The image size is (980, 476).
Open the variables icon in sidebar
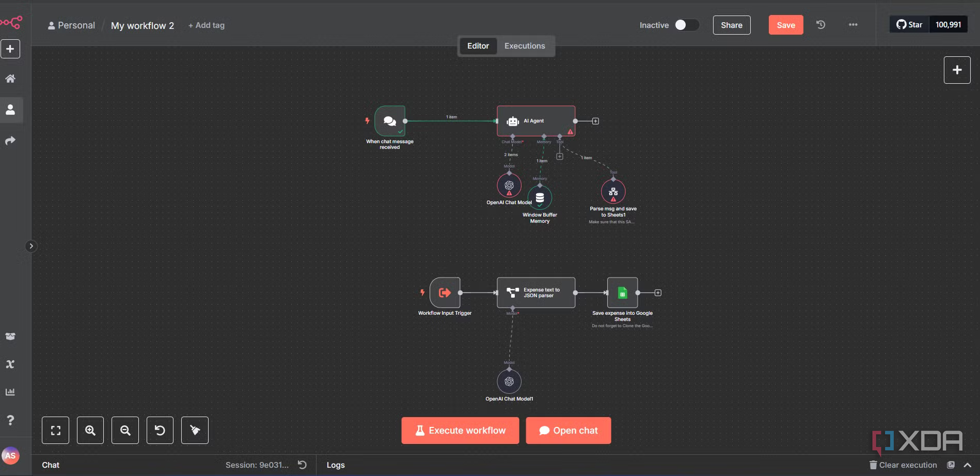point(10,364)
